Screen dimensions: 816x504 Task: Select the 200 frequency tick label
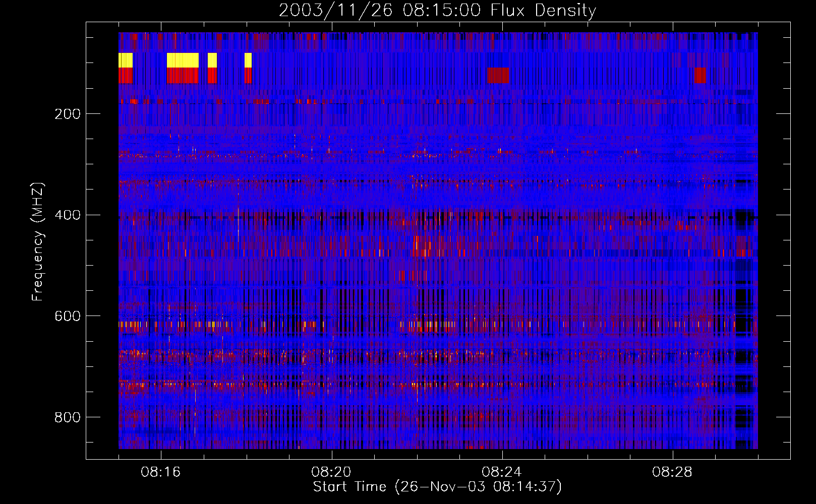[x=68, y=114]
